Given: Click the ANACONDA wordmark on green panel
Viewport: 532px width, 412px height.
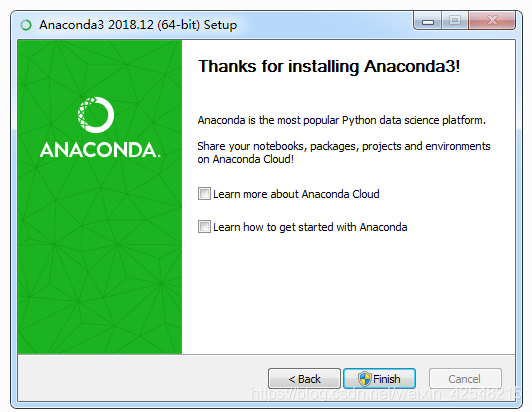Looking at the screenshot, I should point(100,150).
